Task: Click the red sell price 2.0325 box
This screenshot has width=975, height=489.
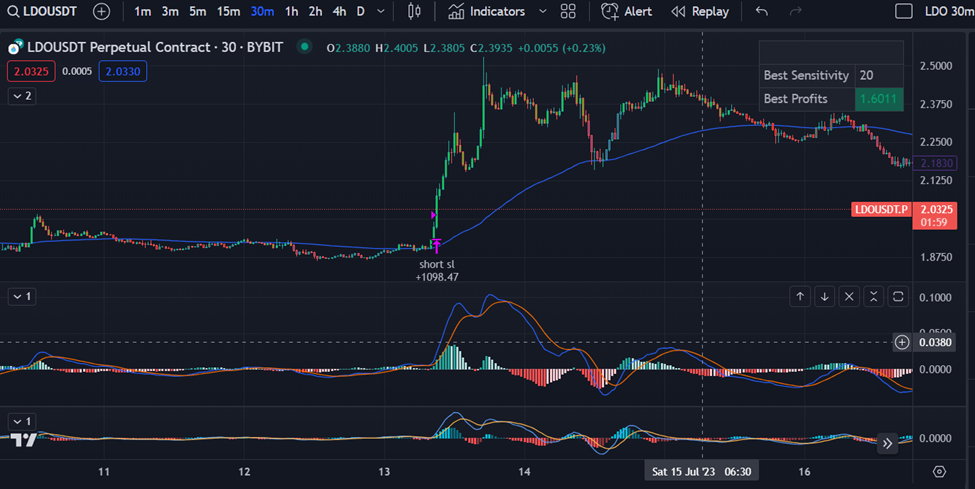Action: (x=29, y=71)
